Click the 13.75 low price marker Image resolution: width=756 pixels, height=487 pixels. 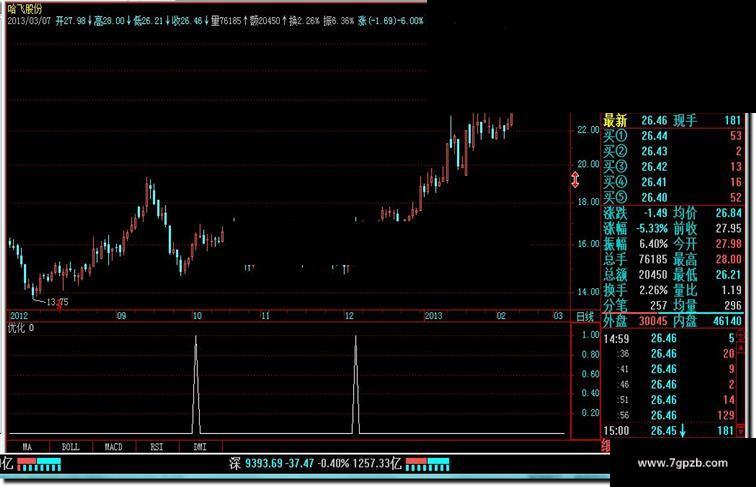tap(57, 302)
